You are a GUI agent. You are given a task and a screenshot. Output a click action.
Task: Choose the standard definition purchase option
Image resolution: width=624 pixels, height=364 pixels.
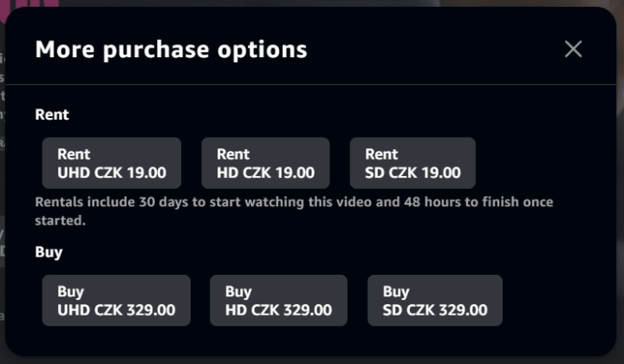coord(435,301)
